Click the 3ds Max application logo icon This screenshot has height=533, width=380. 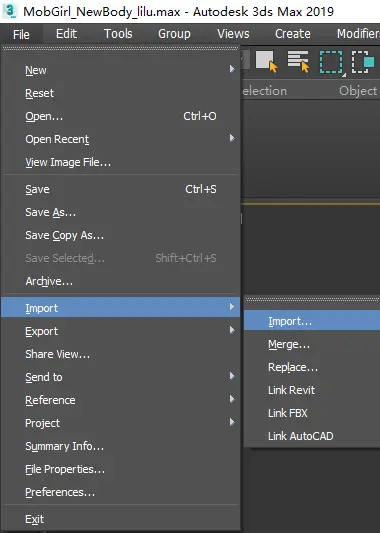coord(10,11)
